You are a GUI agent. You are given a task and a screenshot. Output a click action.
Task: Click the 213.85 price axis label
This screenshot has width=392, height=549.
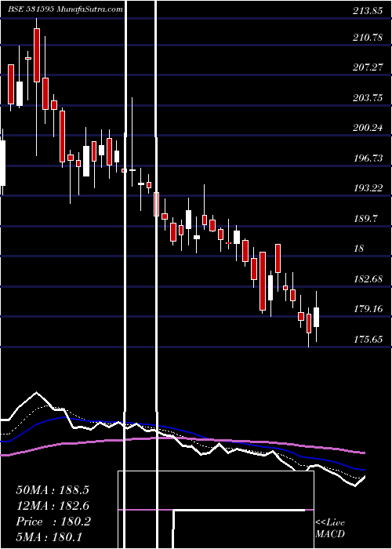368,11
